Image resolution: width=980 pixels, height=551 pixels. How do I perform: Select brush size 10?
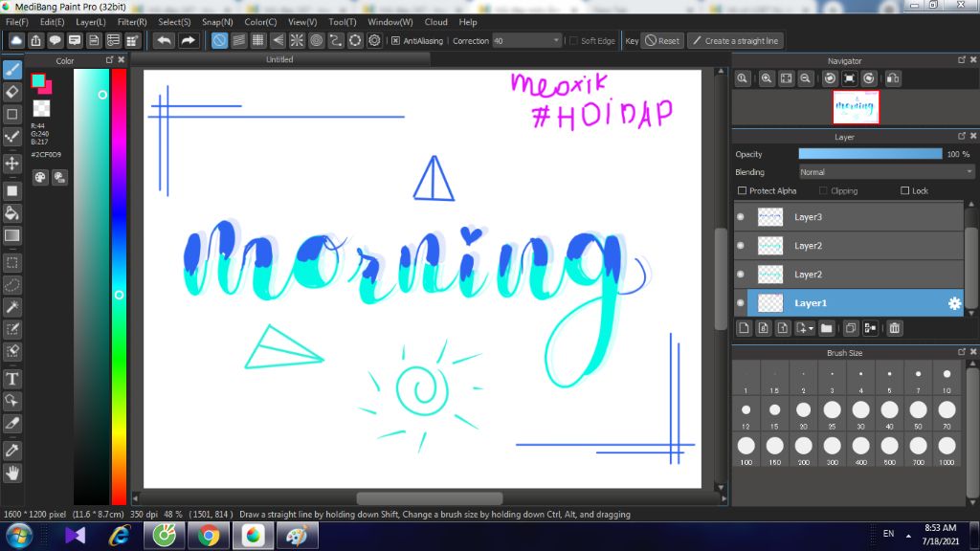pyautogui.click(x=947, y=379)
